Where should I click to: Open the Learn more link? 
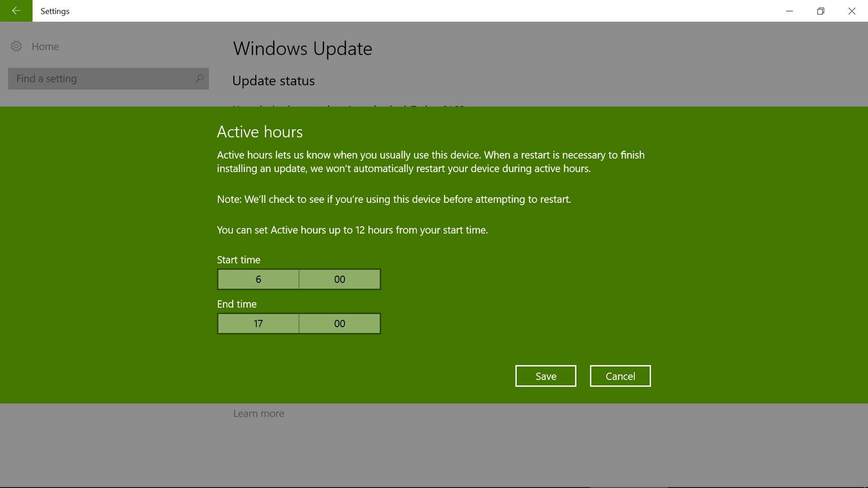259,413
